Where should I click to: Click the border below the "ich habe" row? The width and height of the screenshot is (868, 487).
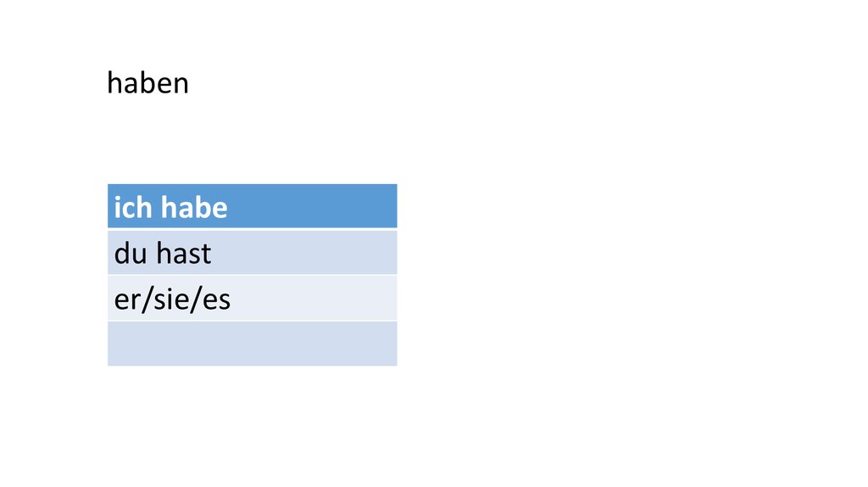tap(252, 229)
